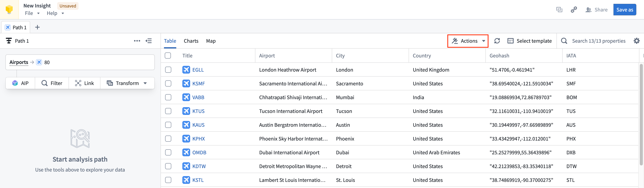
Task: Open the KDTW airport link
Action: (x=199, y=166)
